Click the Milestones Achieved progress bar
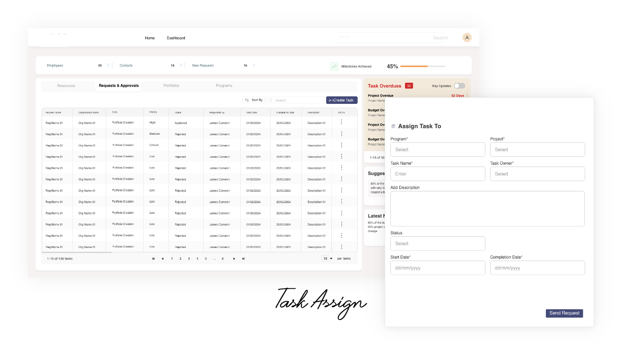 (422, 66)
